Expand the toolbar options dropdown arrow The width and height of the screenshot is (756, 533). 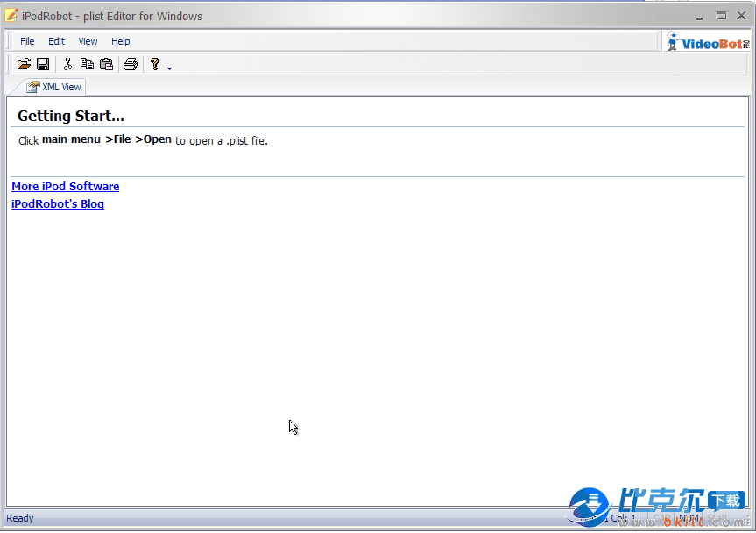tap(169, 68)
